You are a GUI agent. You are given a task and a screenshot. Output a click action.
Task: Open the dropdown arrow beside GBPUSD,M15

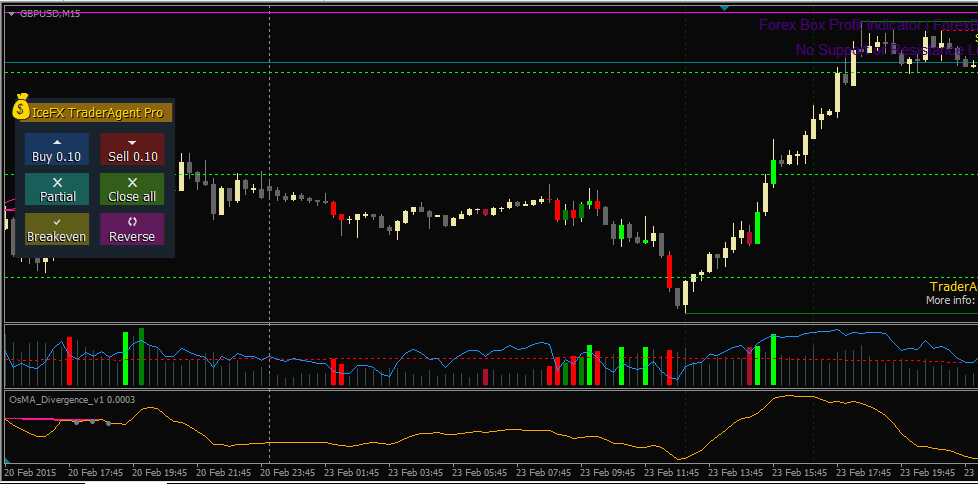pyautogui.click(x=11, y=13)
